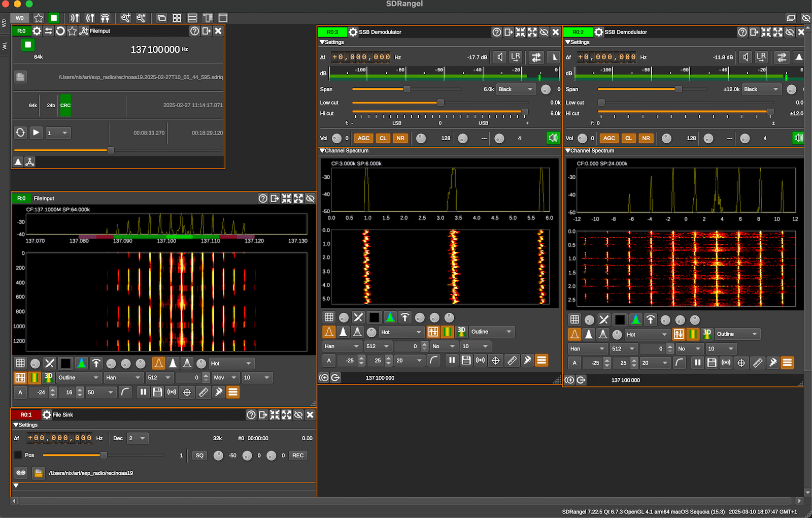The width and height of the screenshot is (812, 518).
Task: Click the change device arrows in FileInput
Action: point(48,31)
